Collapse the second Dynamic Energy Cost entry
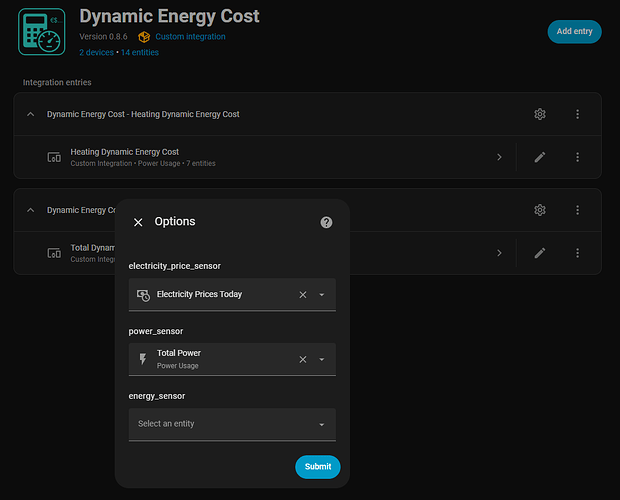620x500 pixels. 30,210
